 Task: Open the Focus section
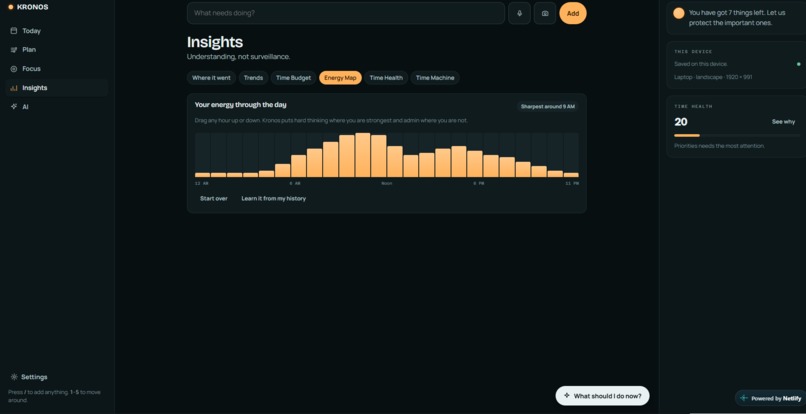[x=57, y=69]
